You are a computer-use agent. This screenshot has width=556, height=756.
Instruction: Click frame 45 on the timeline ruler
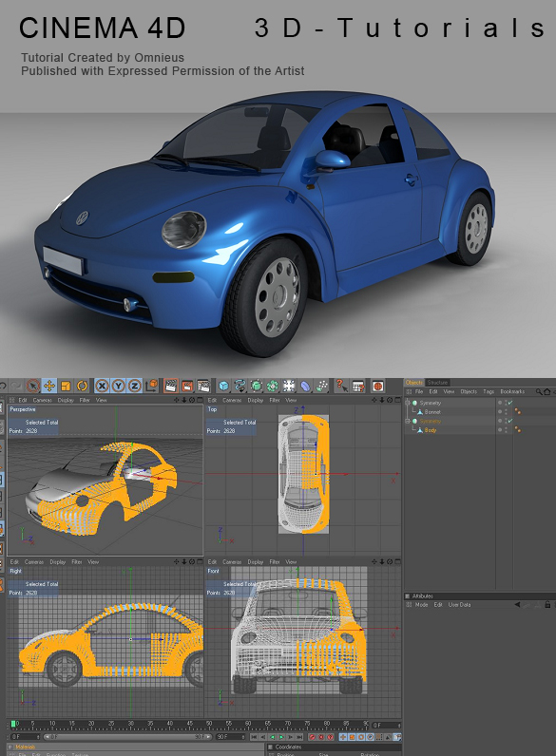coord(190,725)
